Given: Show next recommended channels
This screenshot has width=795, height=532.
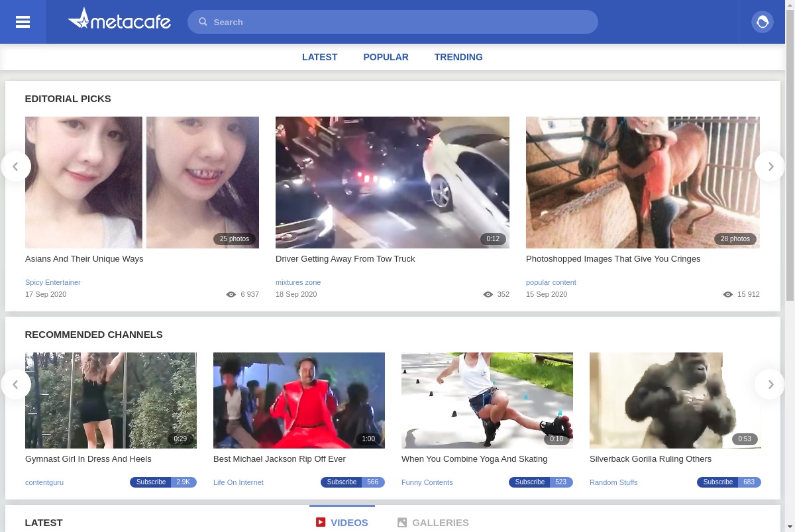Looking at the screenshot, I should point(770,384).
